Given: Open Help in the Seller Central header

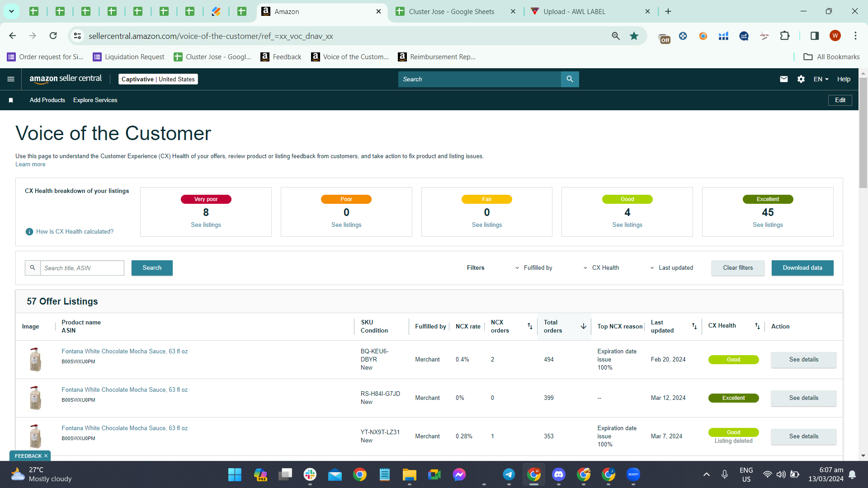Looking at the screenshot, I should (844, 79).
